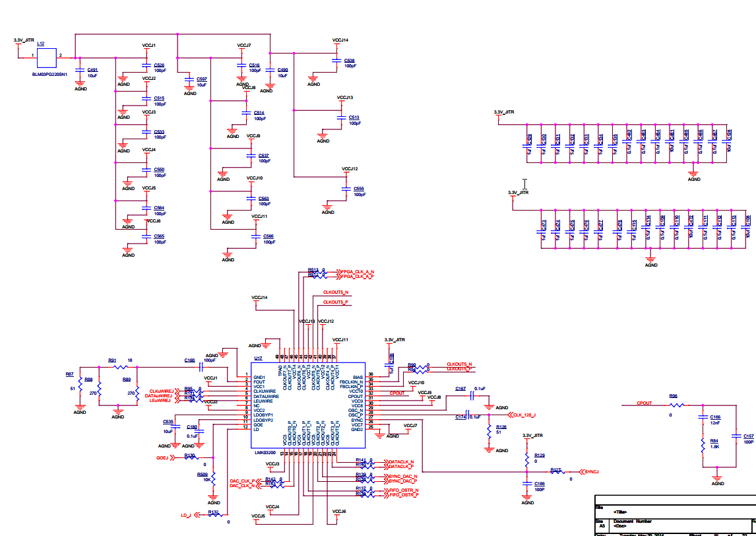Click the C514 capacitor label
Viewport: 756px width, 536px height.
point(259,113)
